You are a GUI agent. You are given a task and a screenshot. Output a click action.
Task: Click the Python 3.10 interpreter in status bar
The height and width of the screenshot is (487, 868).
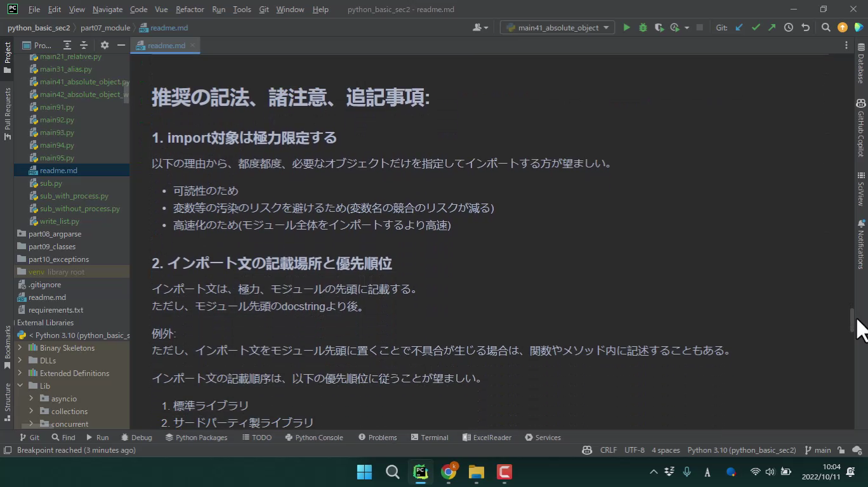tap(741, 450)
